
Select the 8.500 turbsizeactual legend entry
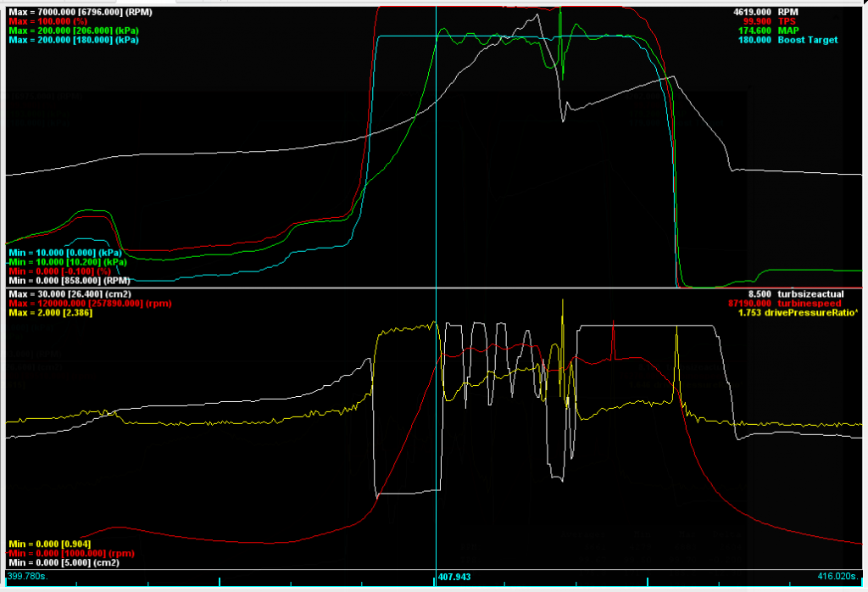(x=796, y=294)
